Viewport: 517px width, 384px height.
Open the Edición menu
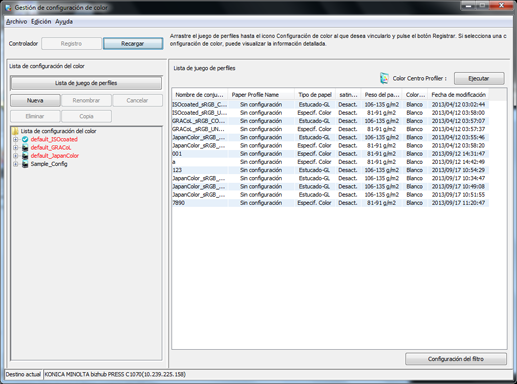coord(41,22)
